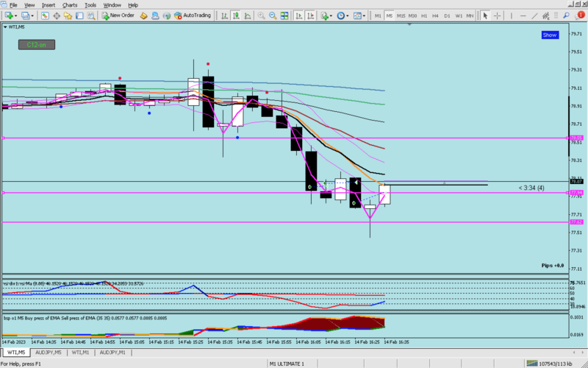Switch chart to Candlesticks mode
Image resolution: width=588 pixels, height=368 pixels.
tap(236, 15)
